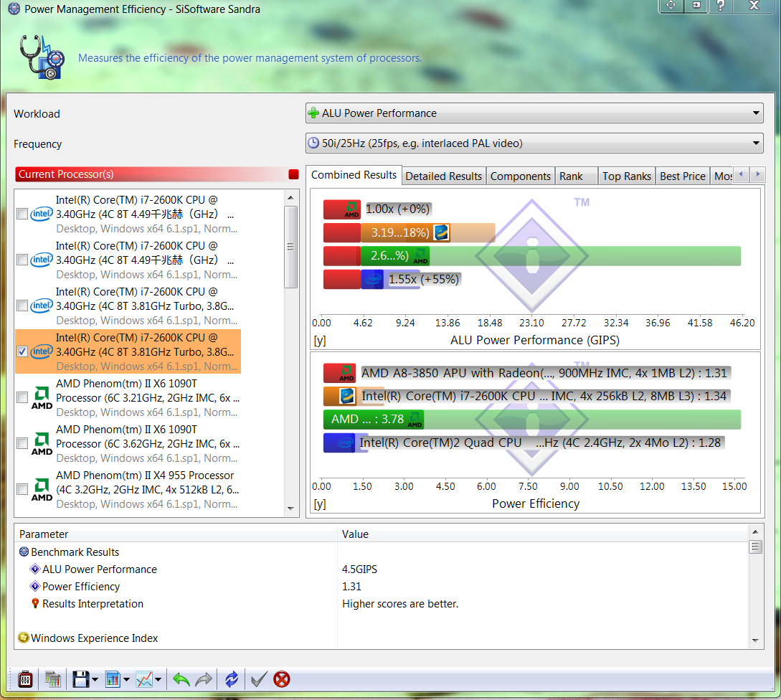Click the crosshair target title bar button
The height and width of the screenshot is (700, 781).
coord(671,6)
